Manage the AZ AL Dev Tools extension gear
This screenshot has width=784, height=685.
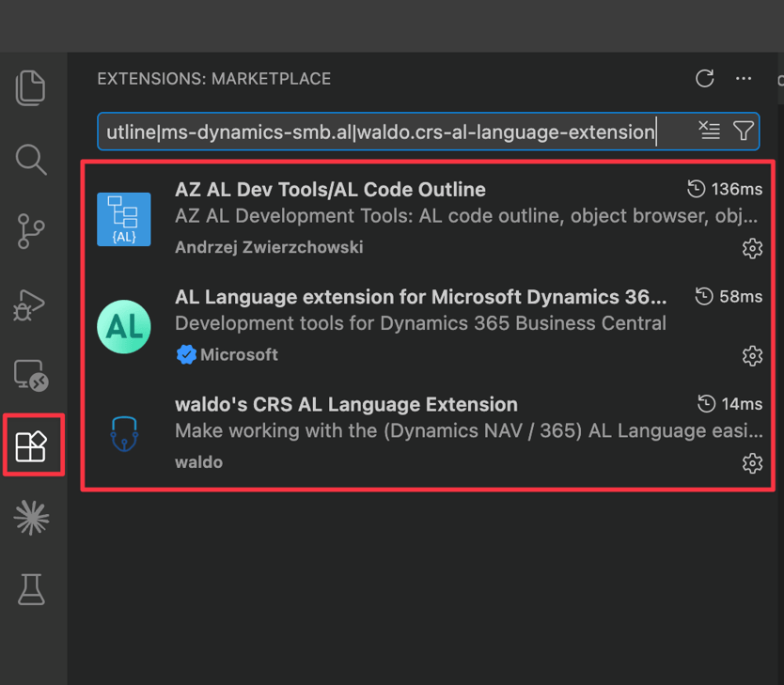click(x=752, y=248)
